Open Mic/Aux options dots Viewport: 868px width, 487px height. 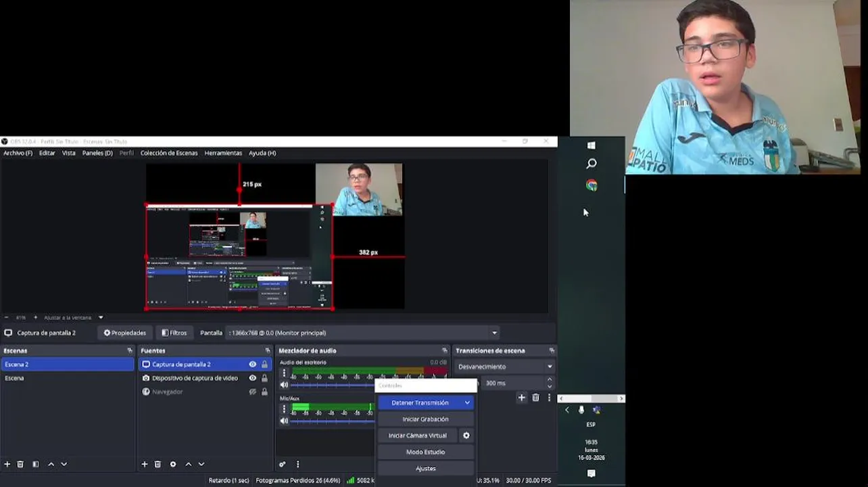coord(284,409)
